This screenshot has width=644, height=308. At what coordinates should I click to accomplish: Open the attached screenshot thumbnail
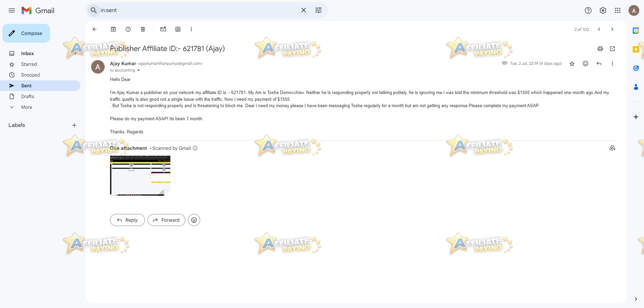coord(140,175)
